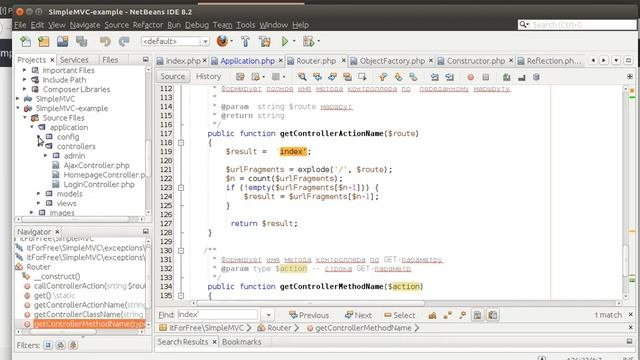Open find history dropdown arrow
Screen dimensions: 640x360
(x=268, y=315)
